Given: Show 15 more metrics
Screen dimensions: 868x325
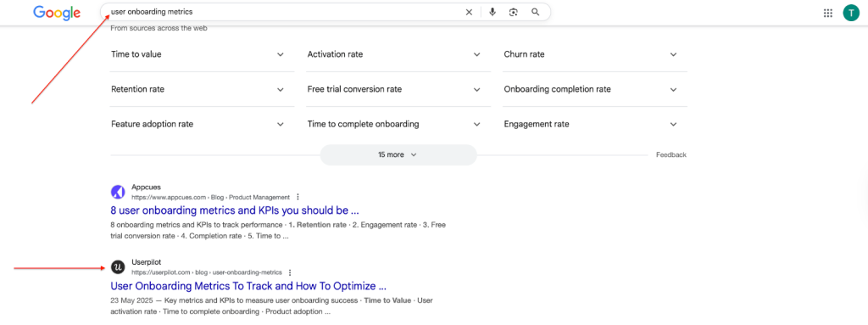Looking at the screenshot, I should pos(398,154).
